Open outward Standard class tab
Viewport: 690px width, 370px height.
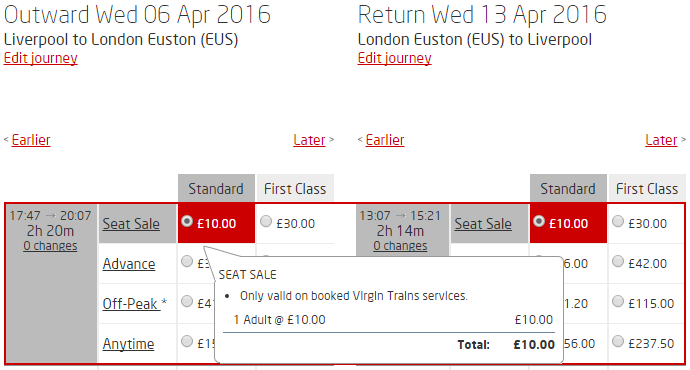(216, 188)
